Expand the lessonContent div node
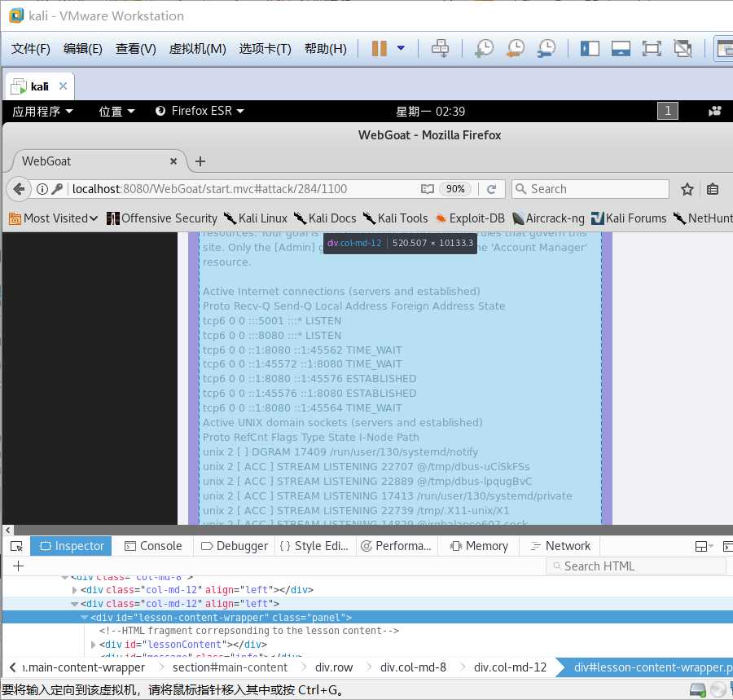Screen dimensions: 733x700 click(94, 645)
